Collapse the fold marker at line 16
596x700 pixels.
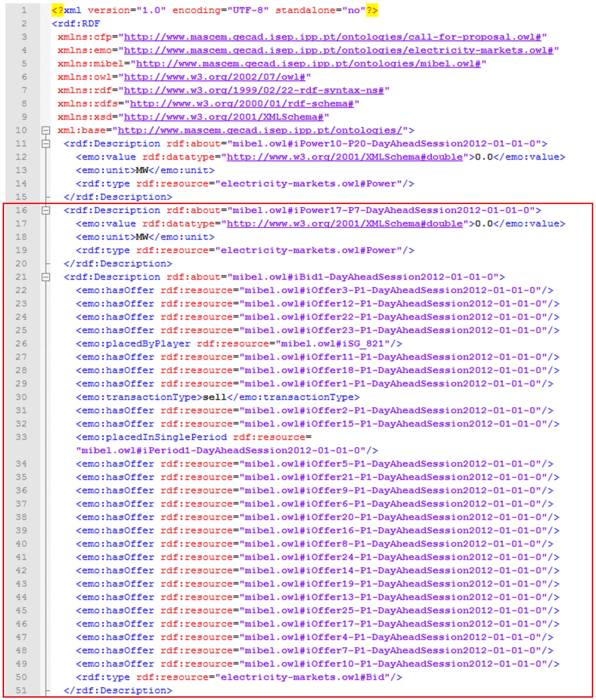tap(46, 210)
